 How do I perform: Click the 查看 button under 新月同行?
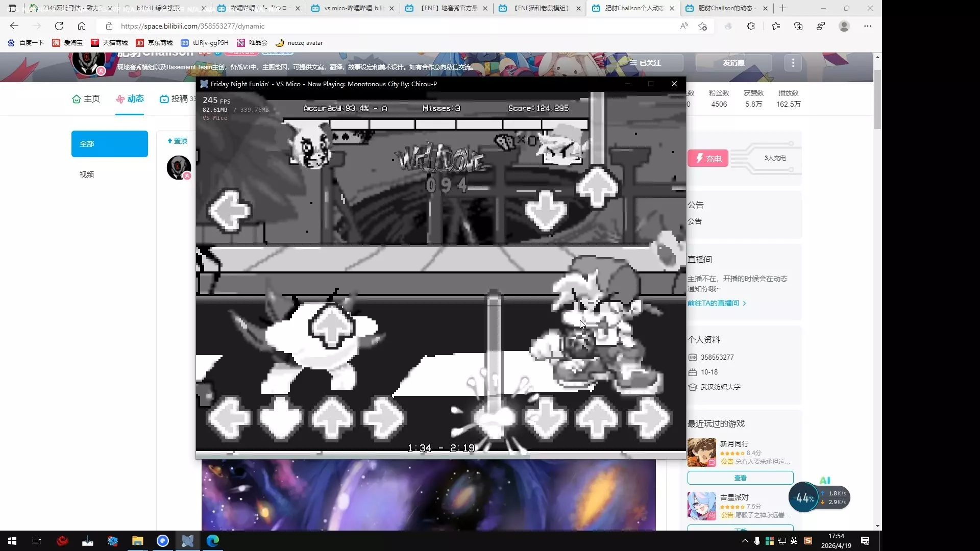(740, 478)
